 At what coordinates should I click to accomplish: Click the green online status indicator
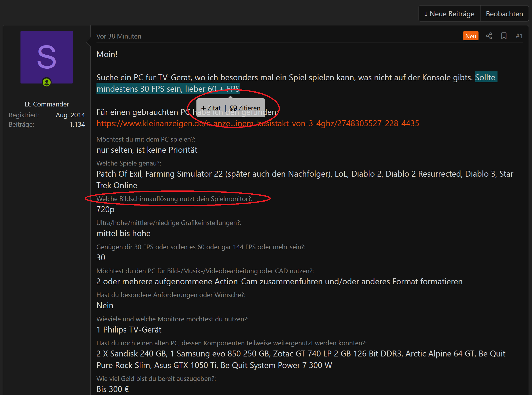pyautogui.click(x=47, y=82)
